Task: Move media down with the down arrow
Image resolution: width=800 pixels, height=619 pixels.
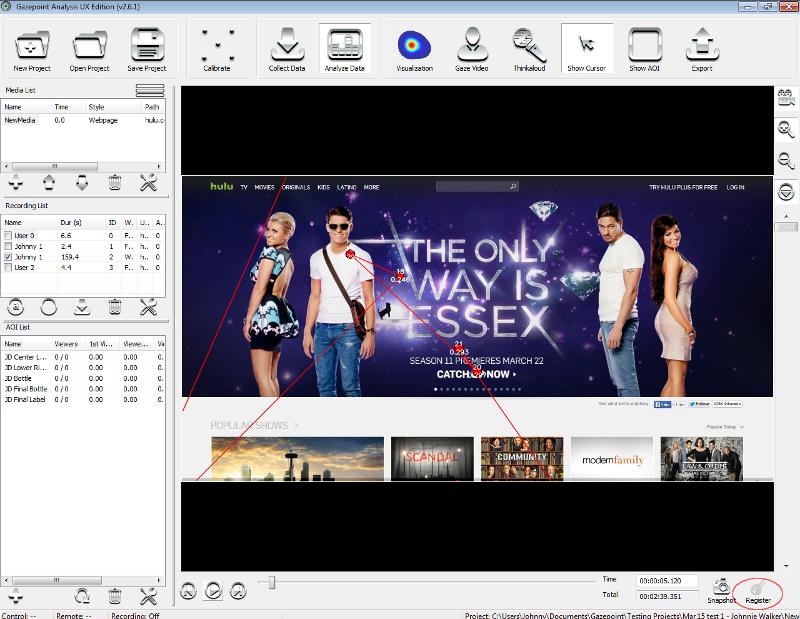Action: point(82,182)
